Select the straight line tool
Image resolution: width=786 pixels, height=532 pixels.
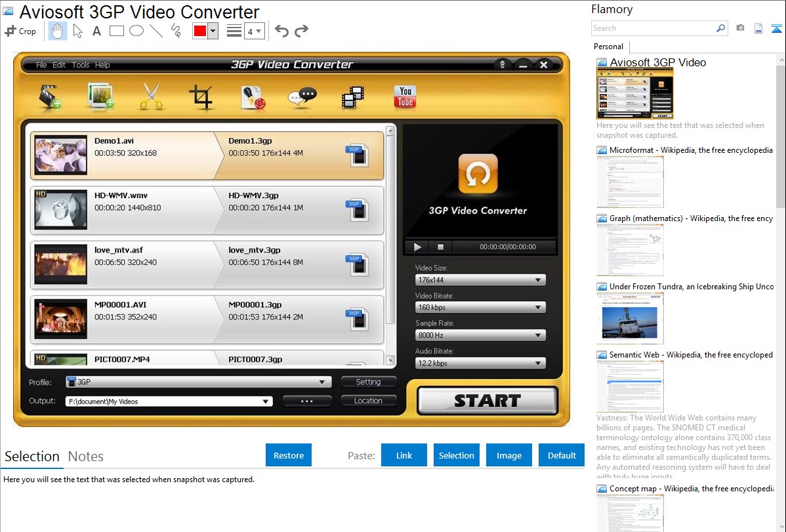pyautogui.click(x=156, y=31)
